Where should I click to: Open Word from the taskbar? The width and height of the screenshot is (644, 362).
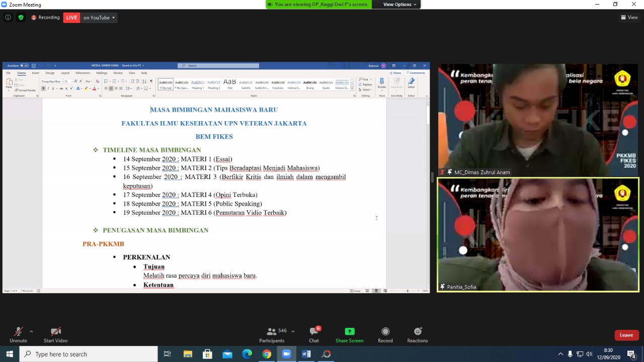coord(306,354)
